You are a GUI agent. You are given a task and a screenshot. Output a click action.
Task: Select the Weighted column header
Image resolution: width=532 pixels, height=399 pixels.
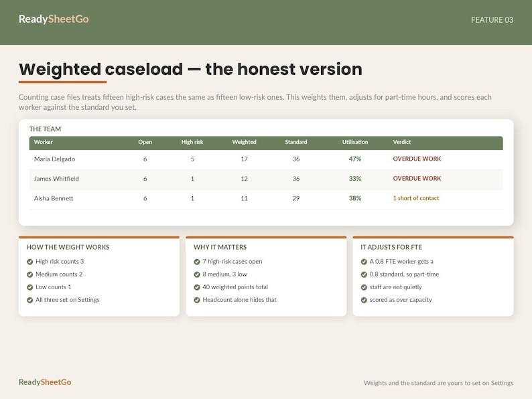coord(245,142)
